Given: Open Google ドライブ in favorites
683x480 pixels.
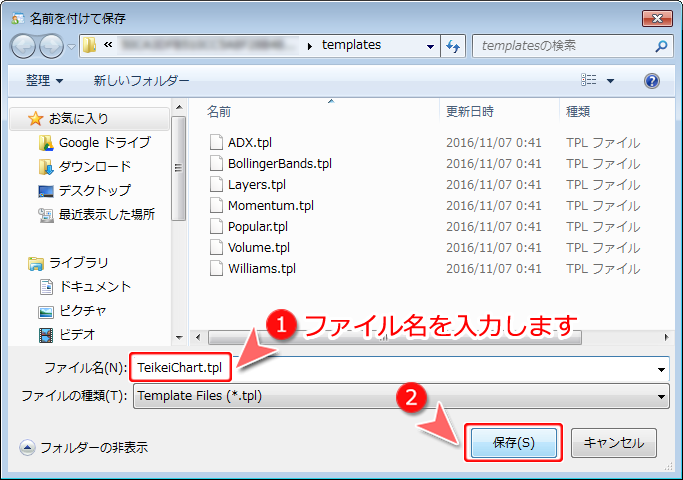Looking at the screenshot, I should coord(105,142).
